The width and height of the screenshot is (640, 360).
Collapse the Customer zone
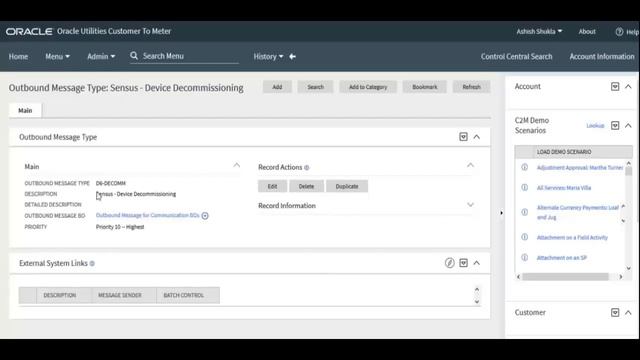628,313
